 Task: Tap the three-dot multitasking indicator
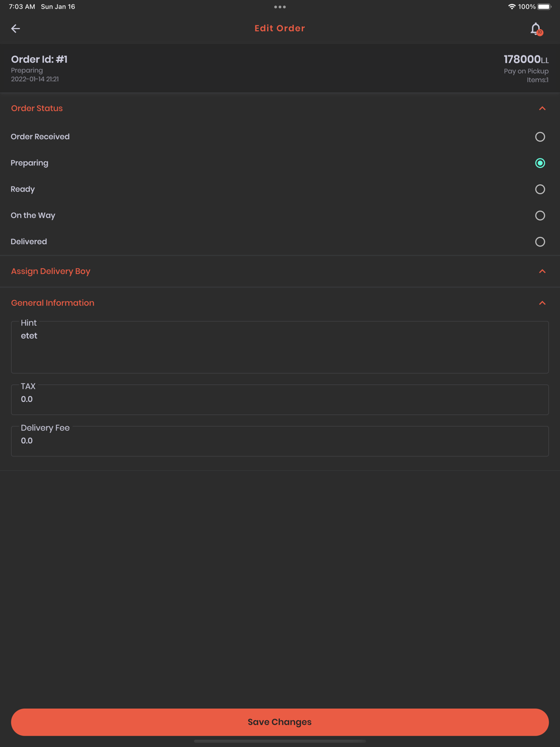[280, 7]
